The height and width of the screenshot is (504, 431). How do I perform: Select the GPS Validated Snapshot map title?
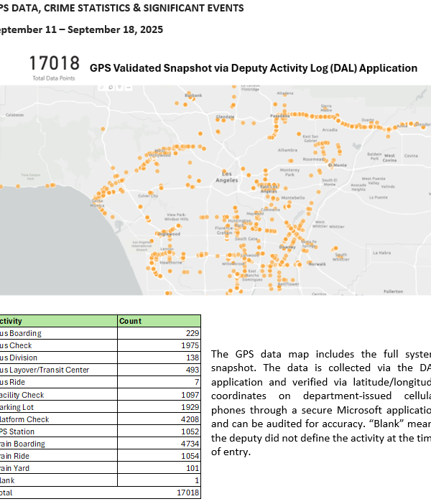coord(253,68)
